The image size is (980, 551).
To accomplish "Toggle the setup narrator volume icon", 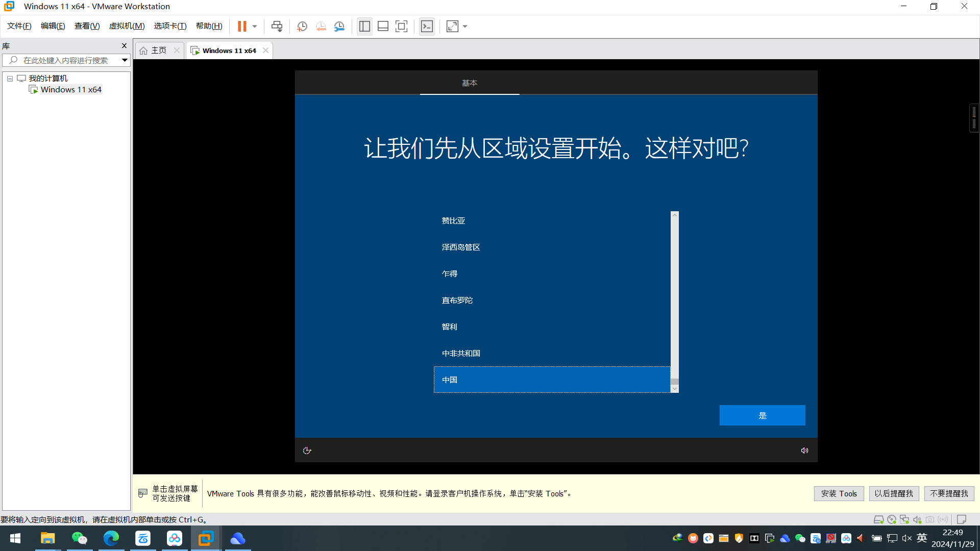I will [x=804, y=450].
